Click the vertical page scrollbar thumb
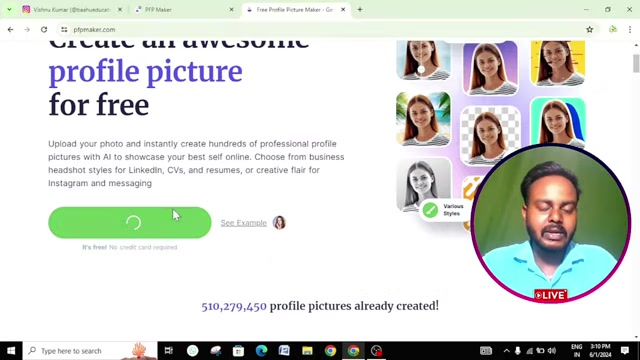 (x=636, y=63)
